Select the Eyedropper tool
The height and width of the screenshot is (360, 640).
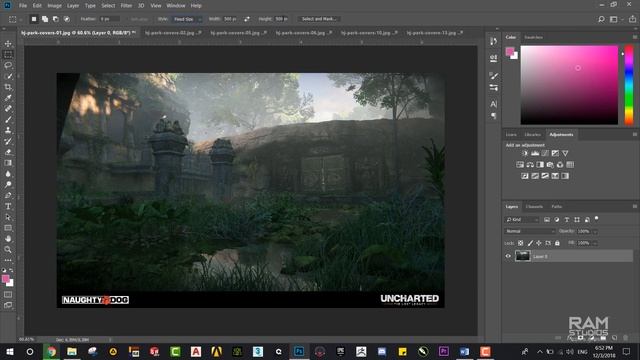[x=8, y=98]
